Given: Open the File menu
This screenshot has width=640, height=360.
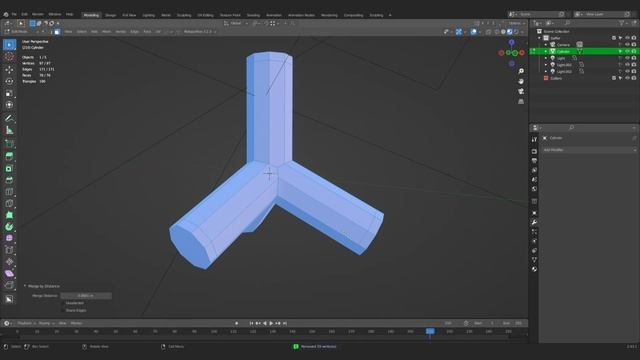Looking at the screenshot, I should tap(14, 14).
